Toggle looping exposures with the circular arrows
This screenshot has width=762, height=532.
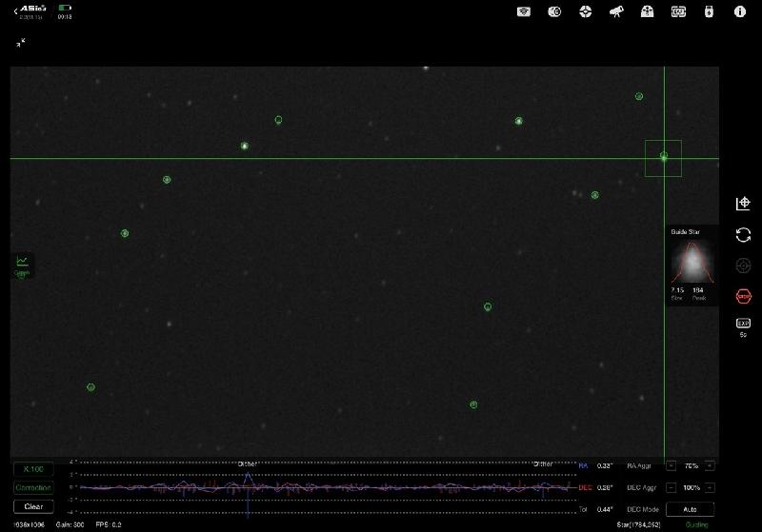[x=743, y=235]
